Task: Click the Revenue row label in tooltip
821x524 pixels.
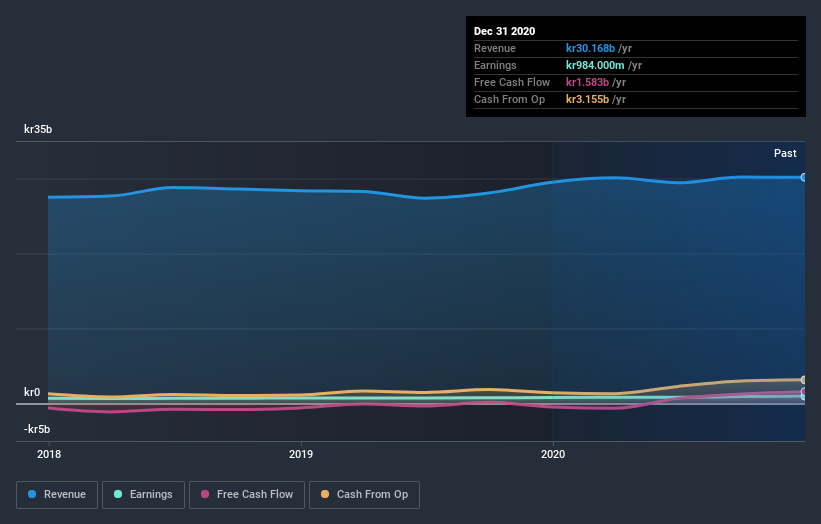Action: (x=495, y=48)
